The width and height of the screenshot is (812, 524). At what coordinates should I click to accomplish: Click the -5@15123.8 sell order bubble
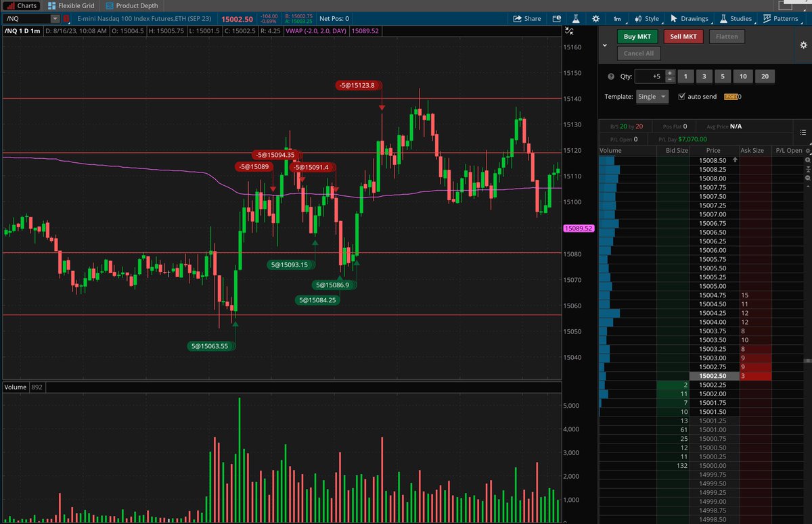(359, 85)
